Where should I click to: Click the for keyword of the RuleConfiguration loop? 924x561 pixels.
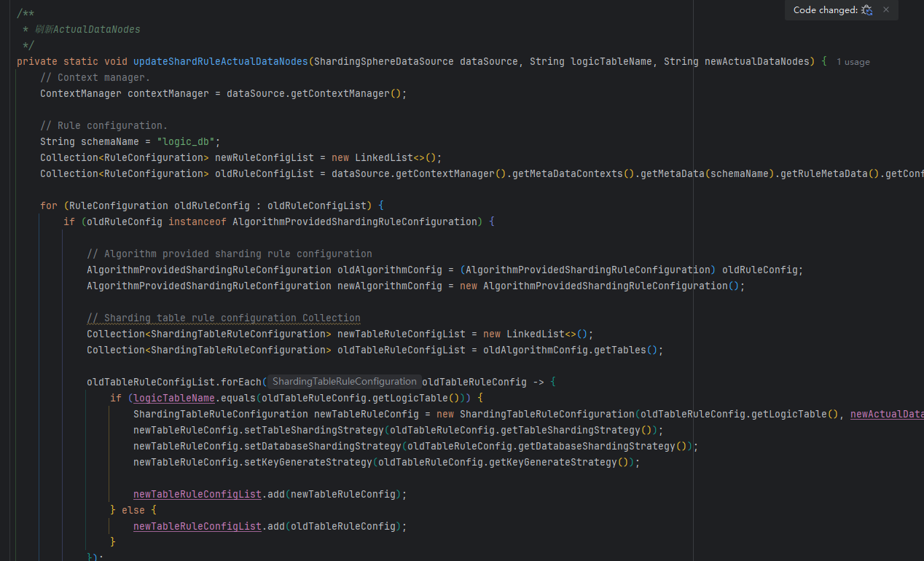pos(49,205)
